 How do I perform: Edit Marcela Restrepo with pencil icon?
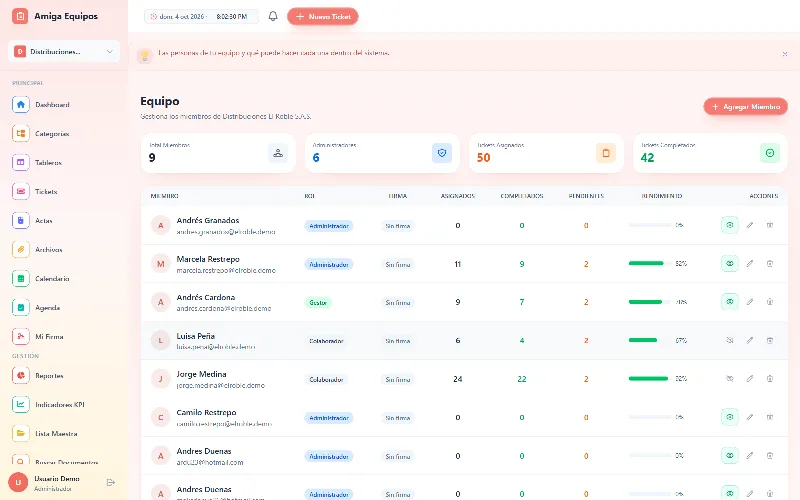(x=749, y=264)
